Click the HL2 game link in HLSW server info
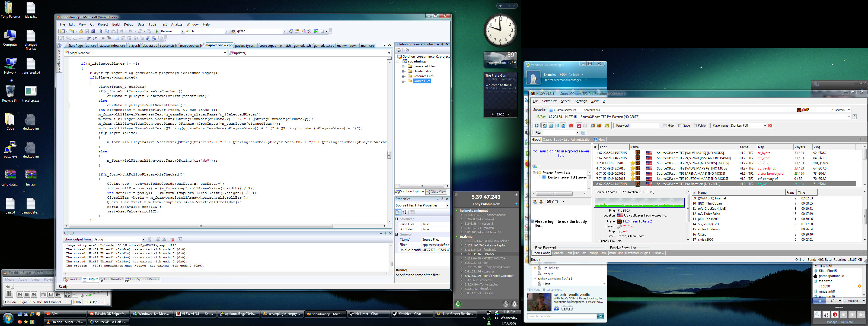 click(626, 222)
